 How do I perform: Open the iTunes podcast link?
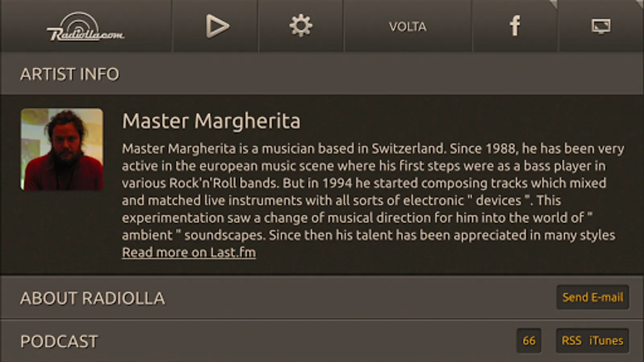[x=606, y=341]
